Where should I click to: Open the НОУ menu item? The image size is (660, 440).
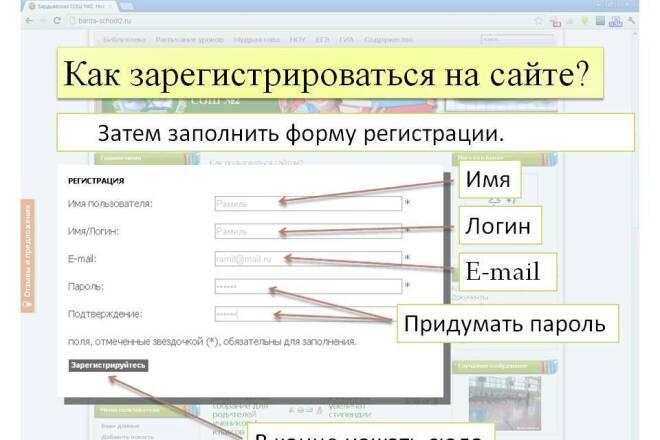tap(297, 40)
